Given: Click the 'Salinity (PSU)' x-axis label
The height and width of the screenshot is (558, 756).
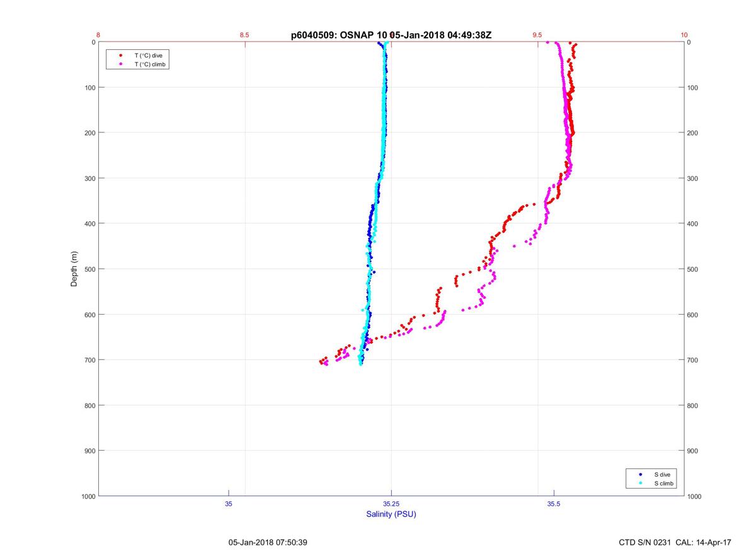Looking at the screenshot, I should (391, 514).
